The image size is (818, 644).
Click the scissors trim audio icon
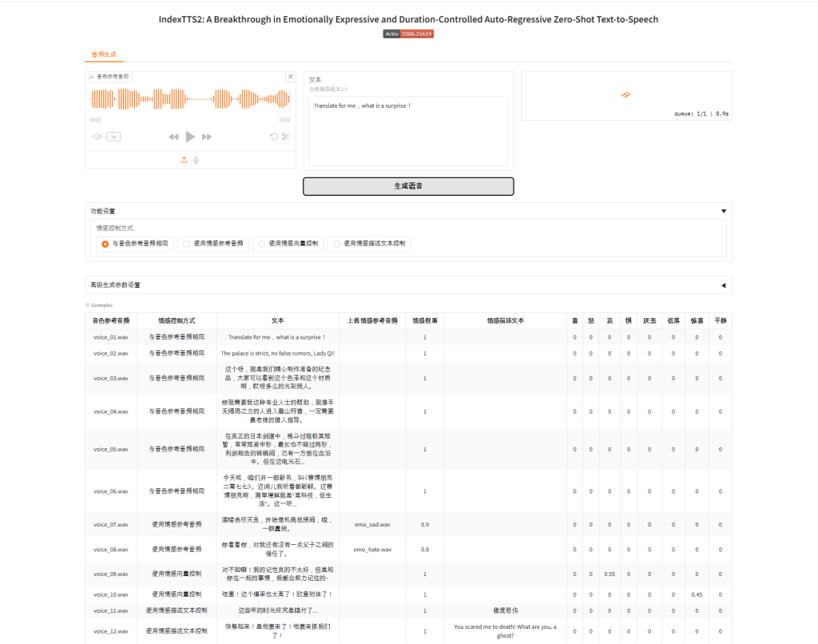(285, 137)
